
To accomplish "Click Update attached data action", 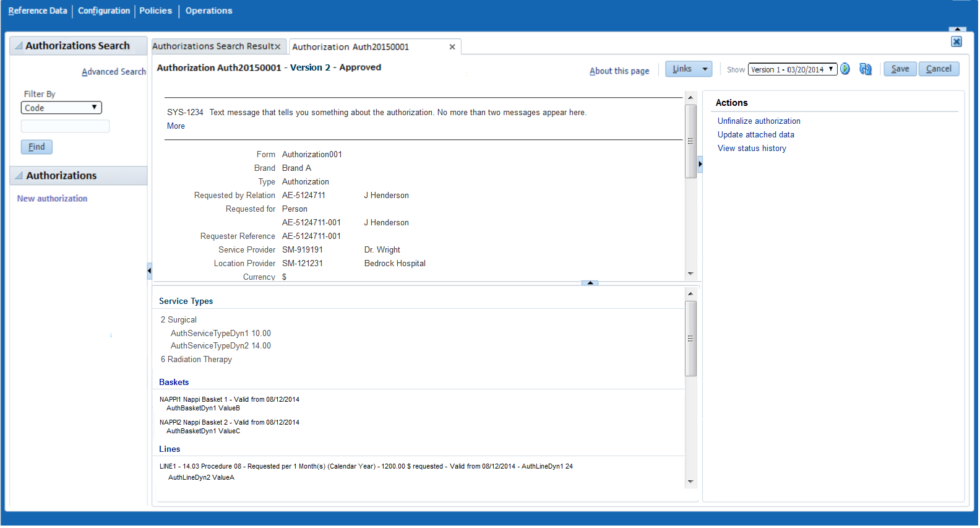I will click(756, 135).
